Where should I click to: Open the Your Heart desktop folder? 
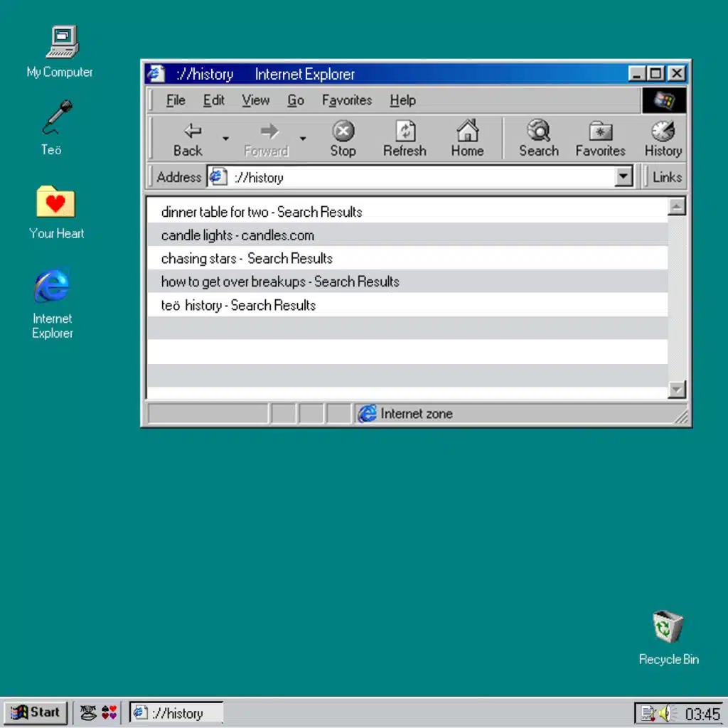55,202
